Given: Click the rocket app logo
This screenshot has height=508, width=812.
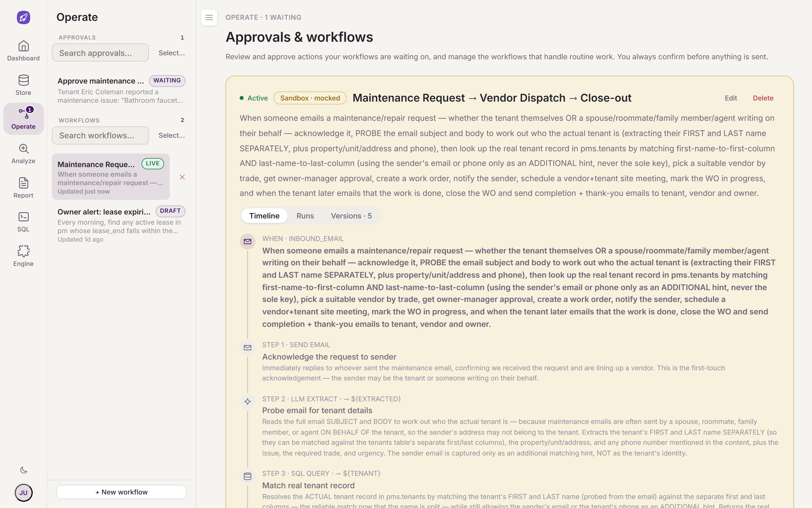Looking at the screenshot, I should tap(23, 17).
